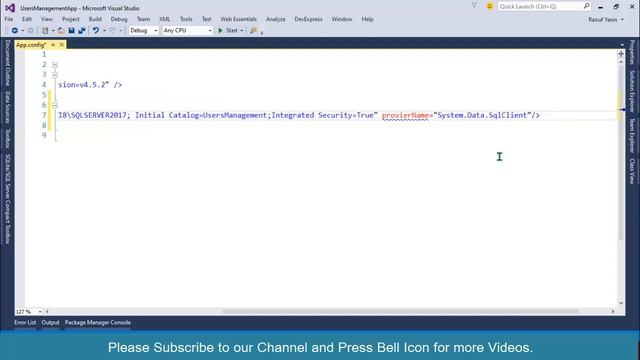Viewport: 640px width, 360px height.
Task: Collapse the XML node on line 2
Action: coord(55,65)
